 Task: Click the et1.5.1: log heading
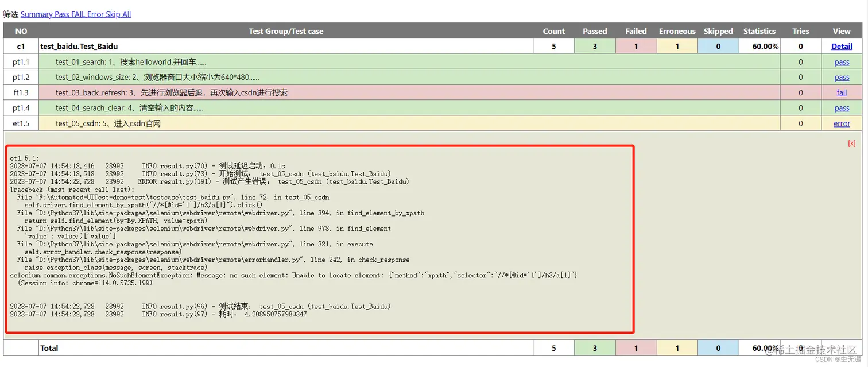(24, 158)
